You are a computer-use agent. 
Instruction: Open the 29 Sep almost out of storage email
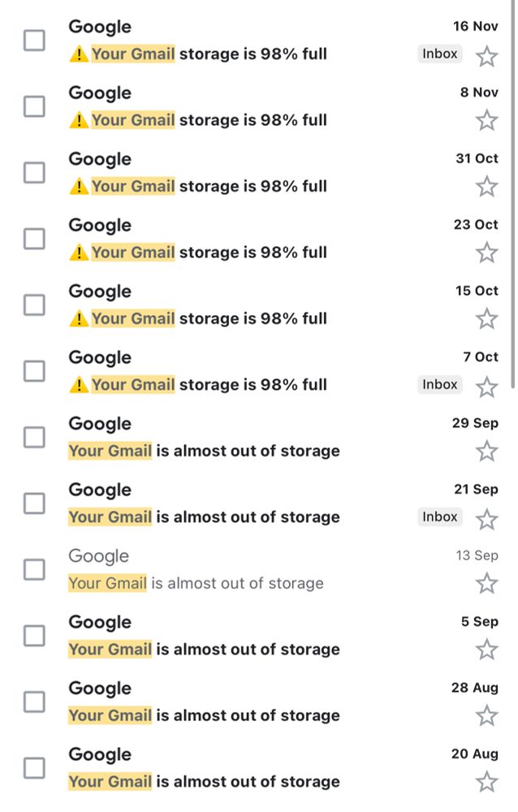click(x=259, y=438)
